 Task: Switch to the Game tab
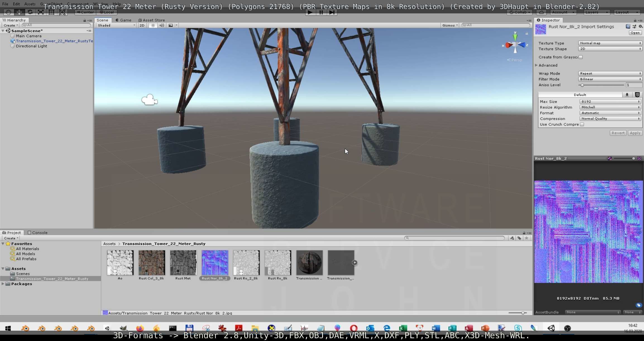click(123, 20)
